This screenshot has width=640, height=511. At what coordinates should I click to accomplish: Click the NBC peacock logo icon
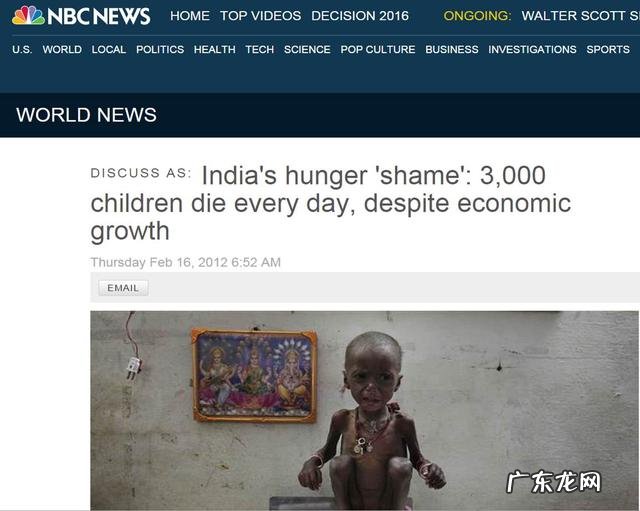28,16
